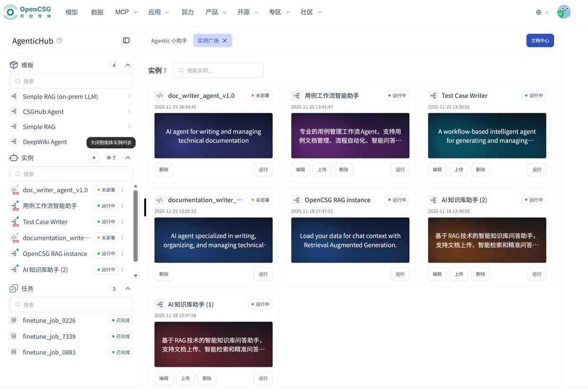This screenshot has height=389, width=588.
Task: Delete the doc_writer_agent_v1.0 instance card
Action: 164,170
